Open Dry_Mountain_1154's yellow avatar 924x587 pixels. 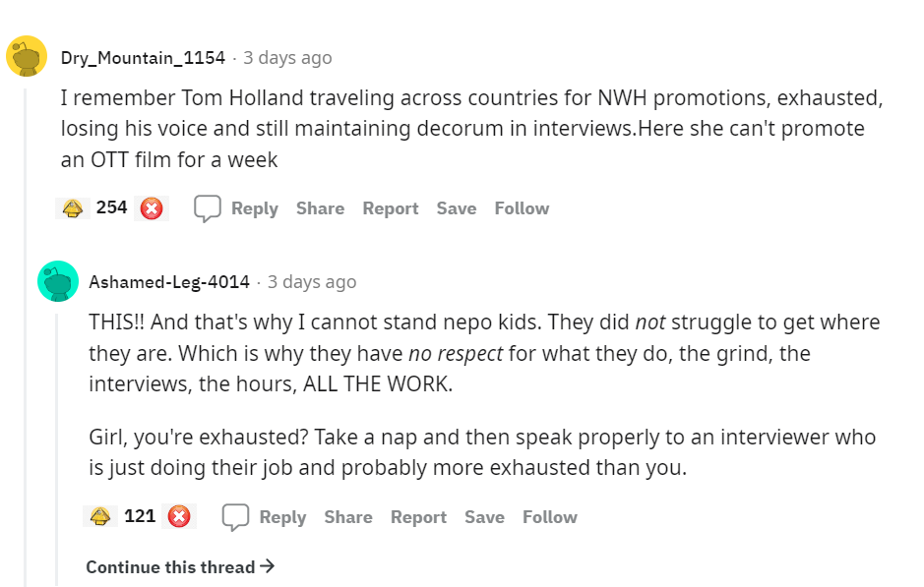point(27,56)
